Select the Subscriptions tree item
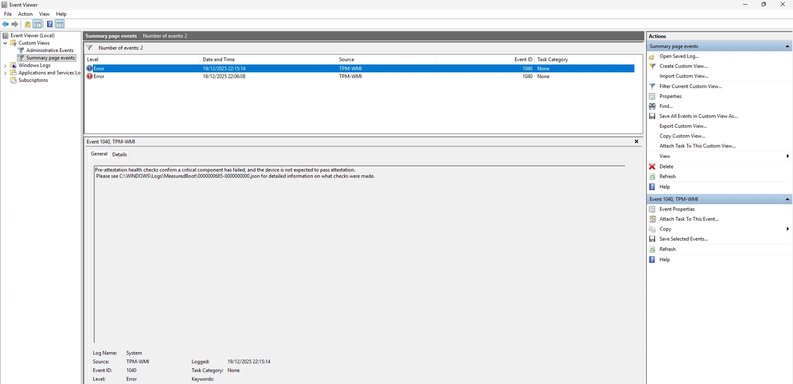793x384 pixels. point(33,80)
